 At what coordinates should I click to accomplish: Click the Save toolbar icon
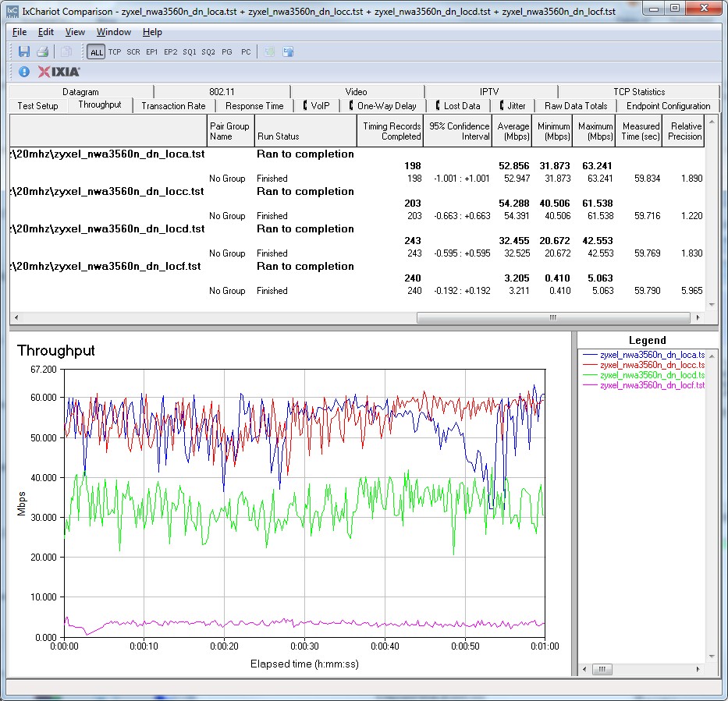pos(24,51)
